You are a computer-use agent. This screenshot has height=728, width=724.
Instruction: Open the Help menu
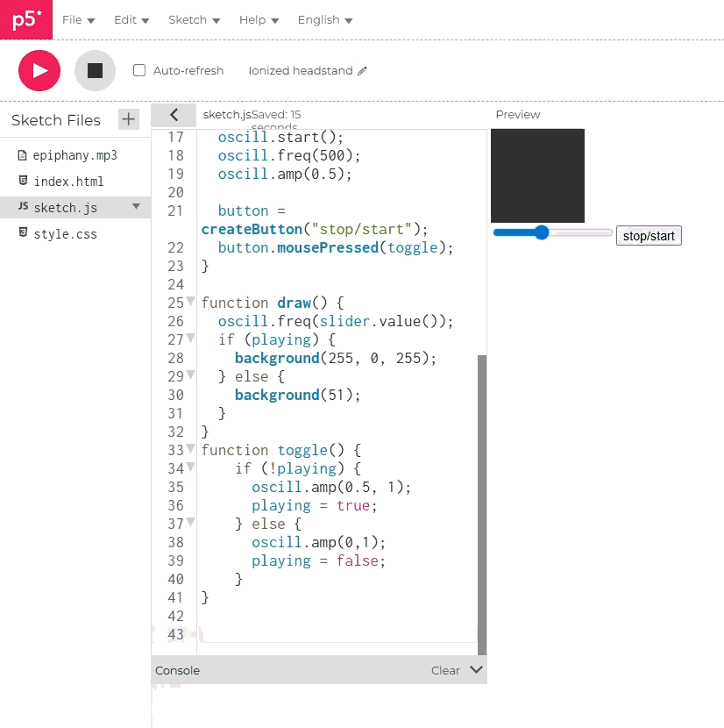click(x=259, y=20)
